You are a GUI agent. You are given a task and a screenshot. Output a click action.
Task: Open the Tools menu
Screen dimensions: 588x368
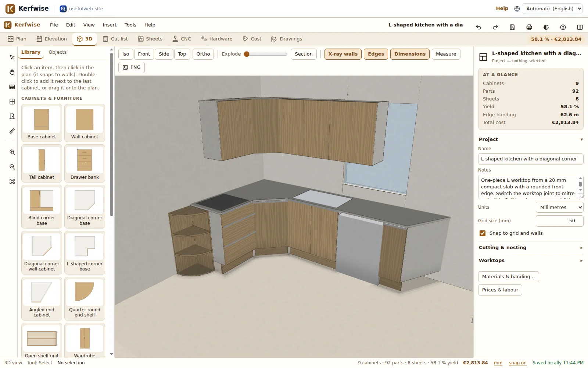click(130, 25)
